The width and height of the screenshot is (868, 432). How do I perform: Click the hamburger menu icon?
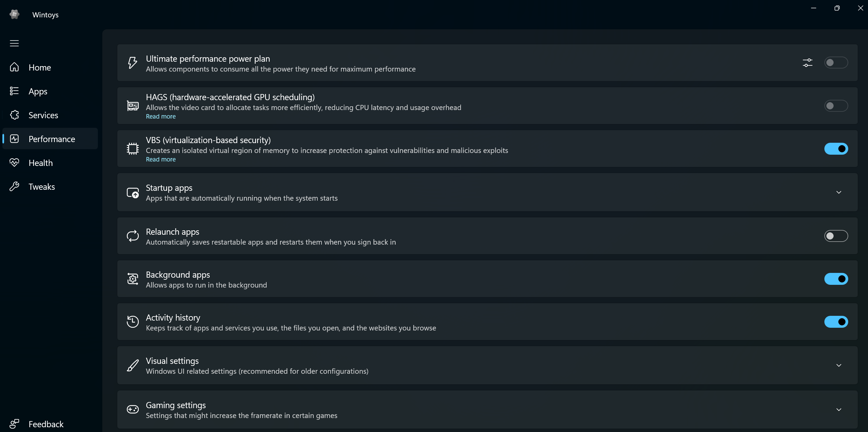14,43
